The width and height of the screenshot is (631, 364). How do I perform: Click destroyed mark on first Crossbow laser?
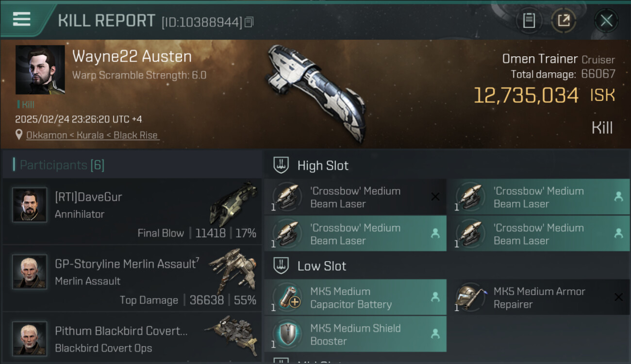point(435,197)
